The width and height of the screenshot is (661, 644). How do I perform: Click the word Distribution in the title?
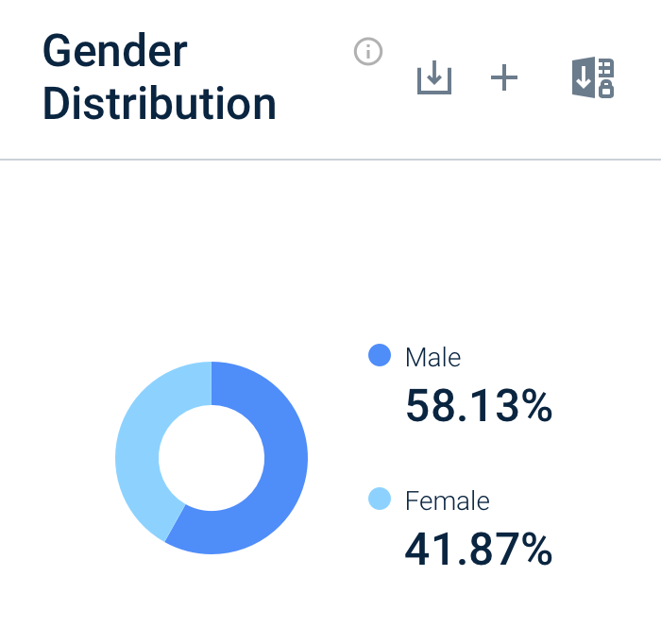[x=160, y=103]
